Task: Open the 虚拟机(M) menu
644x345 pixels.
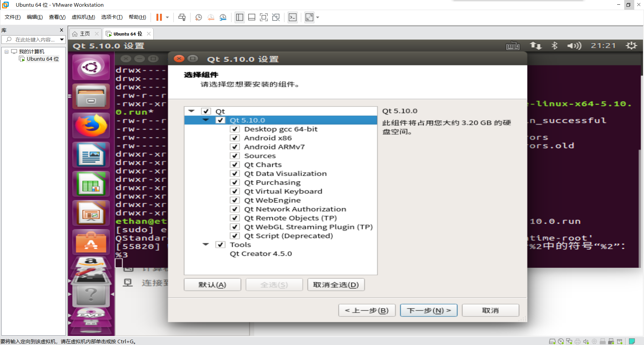Action: pyautogui.click(x=83, y=17)
